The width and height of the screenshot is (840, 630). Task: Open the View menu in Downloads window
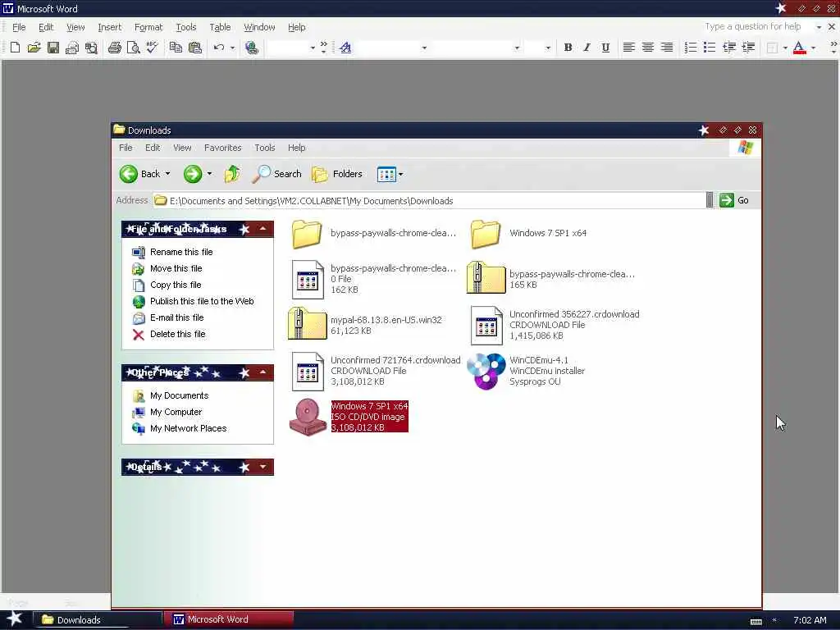click(182, 148)
